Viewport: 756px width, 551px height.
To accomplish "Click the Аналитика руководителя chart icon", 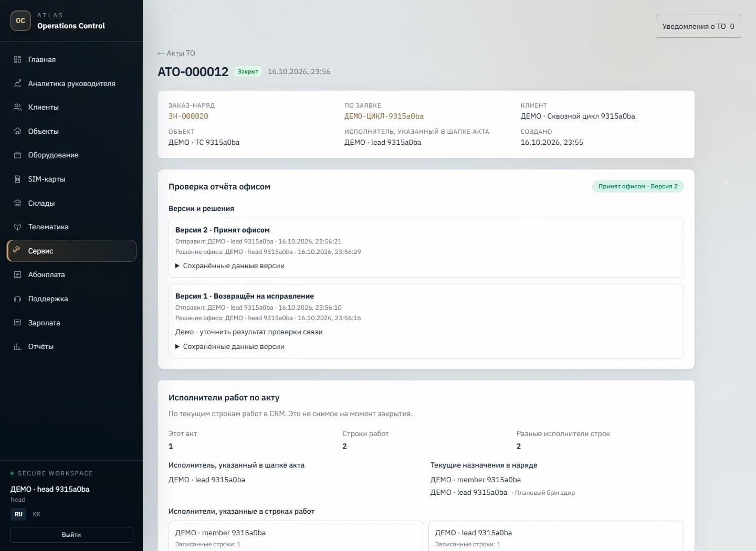I will [17, 83].
